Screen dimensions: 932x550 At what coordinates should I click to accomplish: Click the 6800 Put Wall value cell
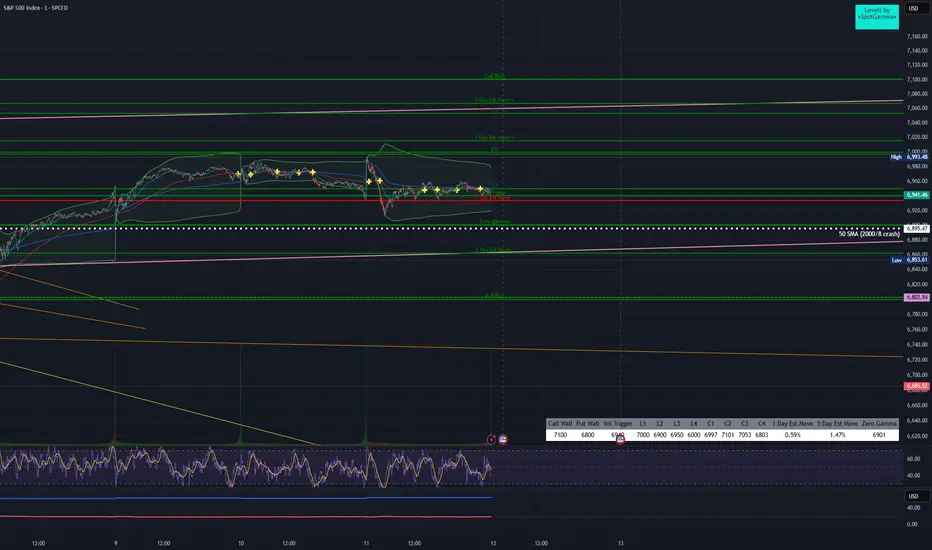[x=587, y=435]
